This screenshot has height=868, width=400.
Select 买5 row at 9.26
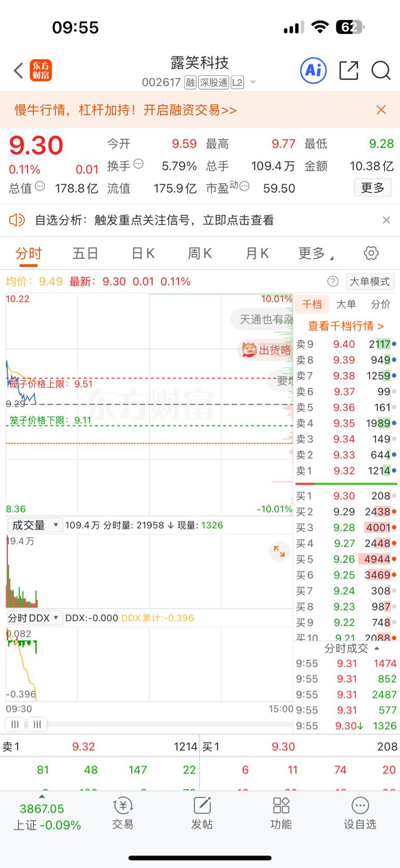tap(346, 559)
